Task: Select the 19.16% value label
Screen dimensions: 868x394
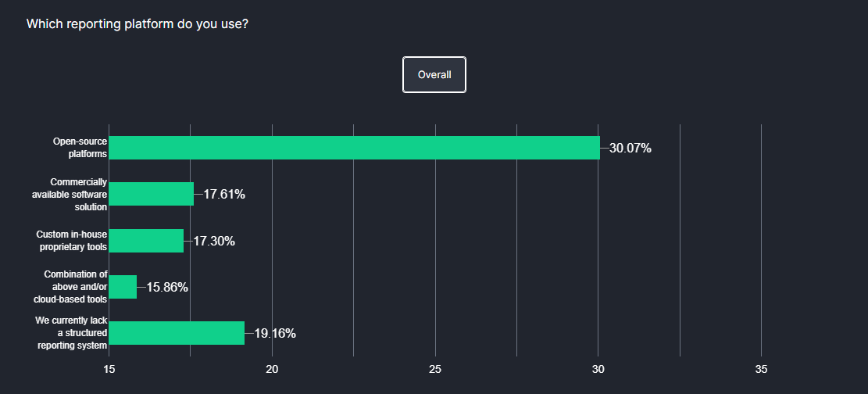Action: coord(275,334)
